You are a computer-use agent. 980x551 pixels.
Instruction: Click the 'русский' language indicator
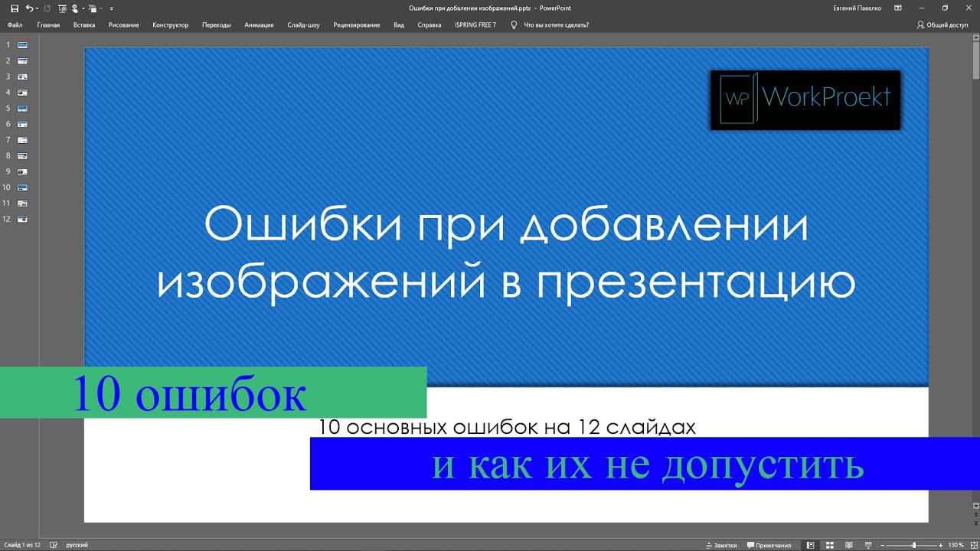coord(77,545)
